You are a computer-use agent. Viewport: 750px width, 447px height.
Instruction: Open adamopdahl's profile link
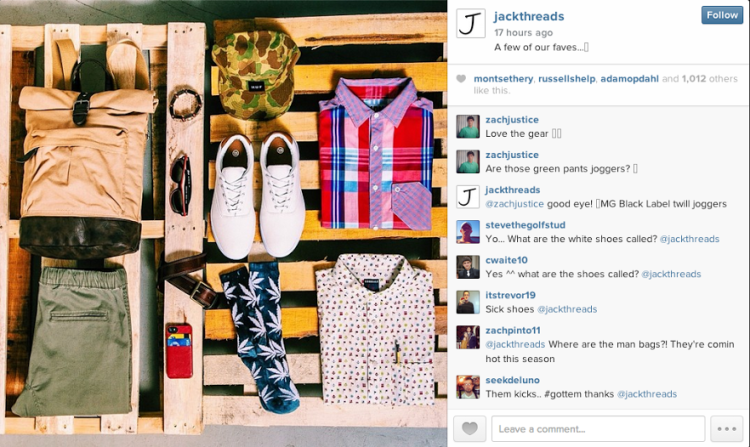pyautogui.click(x=629, y=79)
